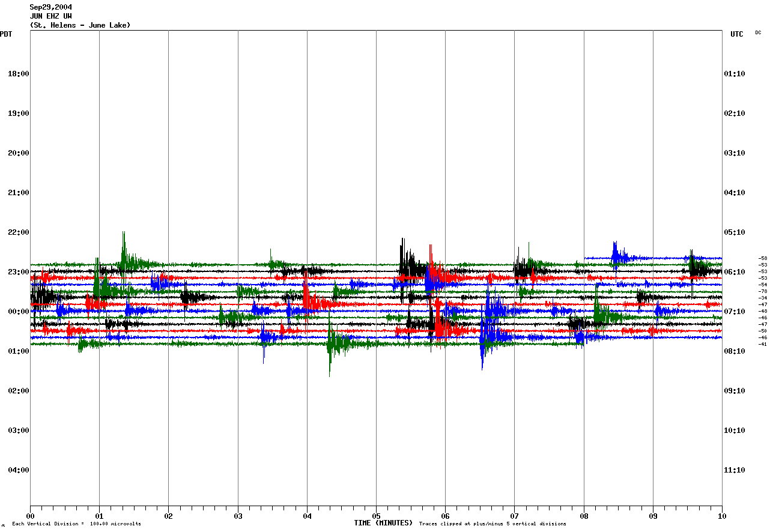Click the -48 trace offset value
The width and height of the screenshot is (770, 532).
(763, 311)
